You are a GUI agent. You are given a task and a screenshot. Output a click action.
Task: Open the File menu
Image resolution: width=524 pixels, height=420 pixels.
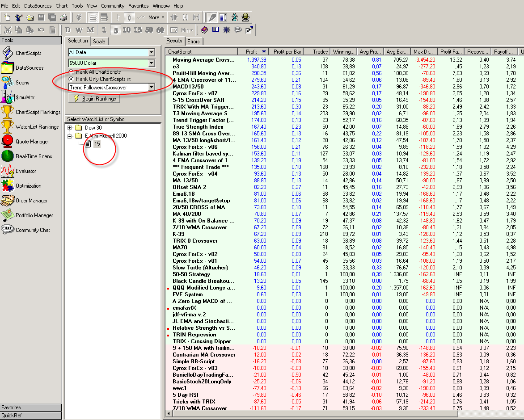[x=4, y=6]
